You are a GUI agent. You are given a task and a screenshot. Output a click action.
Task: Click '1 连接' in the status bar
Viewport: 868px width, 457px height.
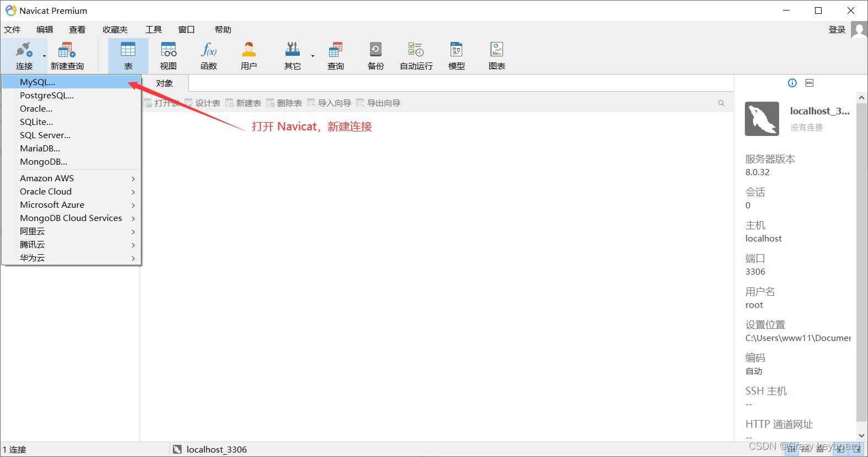point(14,450)
